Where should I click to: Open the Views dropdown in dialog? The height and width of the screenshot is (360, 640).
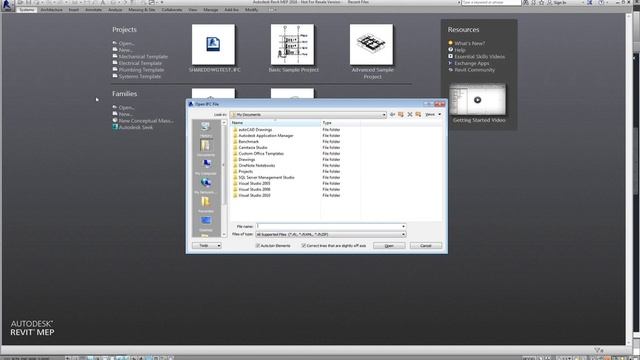pyautogui.click(x=433, y=115)
